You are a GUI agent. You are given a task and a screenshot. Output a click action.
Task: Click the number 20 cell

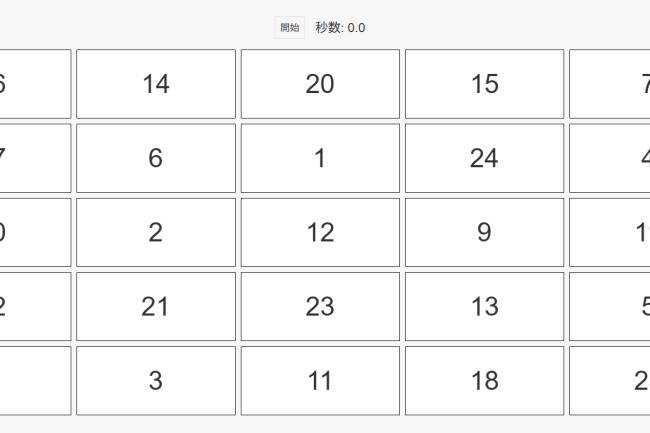coord(320,84)
